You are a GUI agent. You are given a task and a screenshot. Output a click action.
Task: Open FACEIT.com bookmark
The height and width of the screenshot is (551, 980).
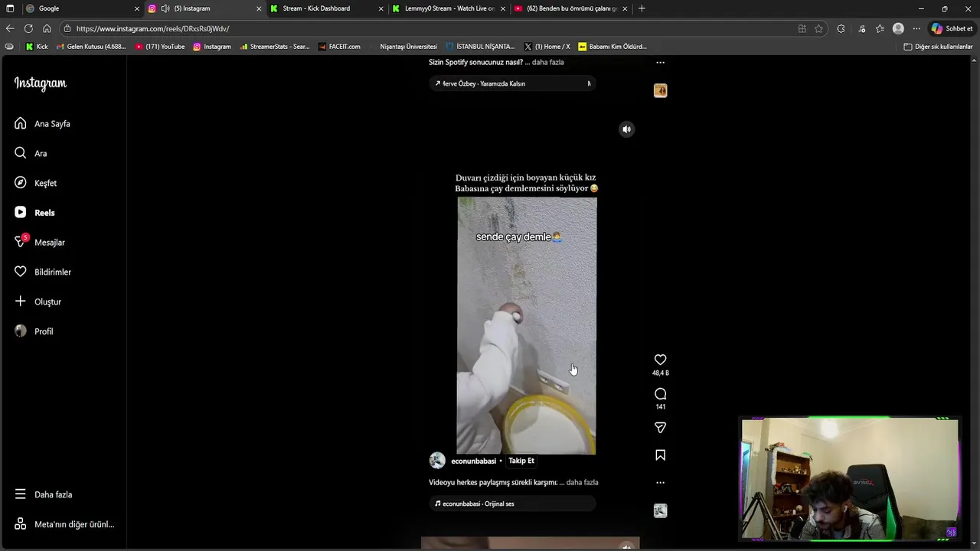(338, 47)
